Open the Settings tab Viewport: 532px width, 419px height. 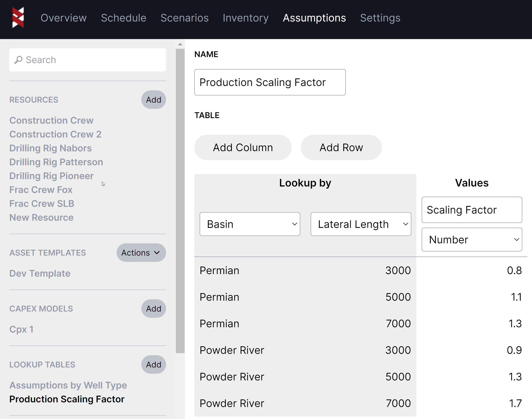[380, 18]
